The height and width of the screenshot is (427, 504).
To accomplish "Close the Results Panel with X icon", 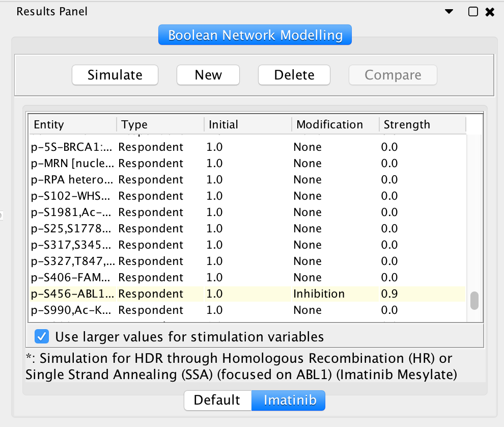I will (x=490, y=12).
